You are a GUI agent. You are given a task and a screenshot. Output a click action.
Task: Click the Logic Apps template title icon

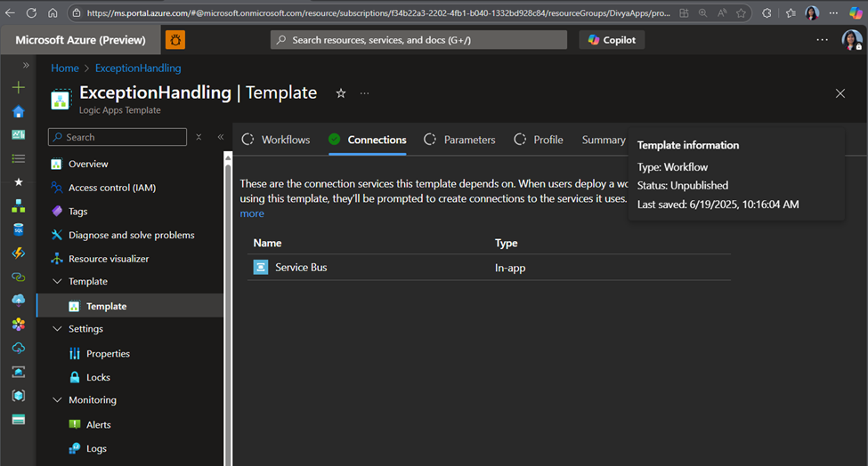(61, 100)
